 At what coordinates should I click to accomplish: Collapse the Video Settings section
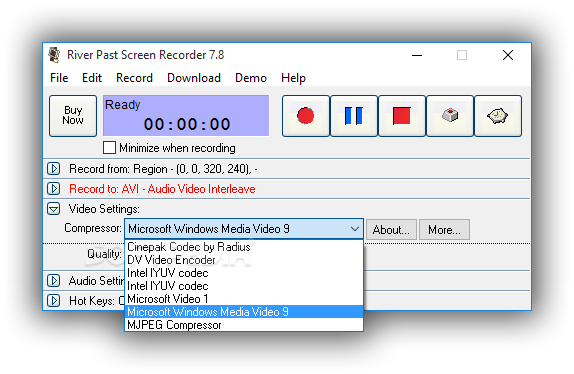point(54,209)
